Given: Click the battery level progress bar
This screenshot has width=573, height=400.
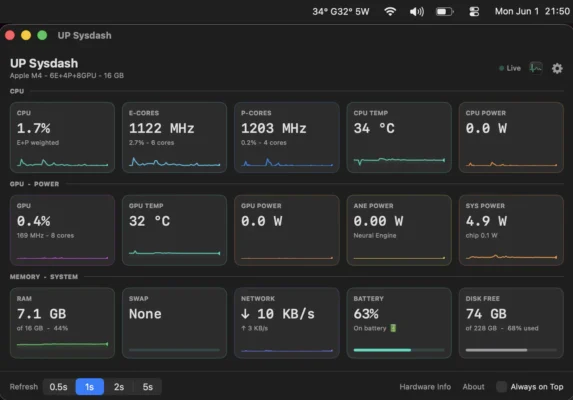Looking at the screenshot, I should click(399, 350).
